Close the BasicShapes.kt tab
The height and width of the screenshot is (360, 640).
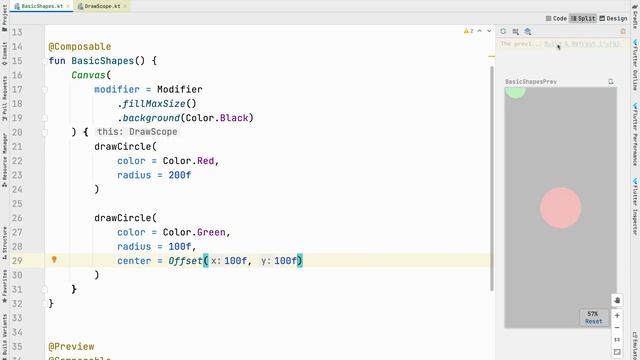click(68, 6)
